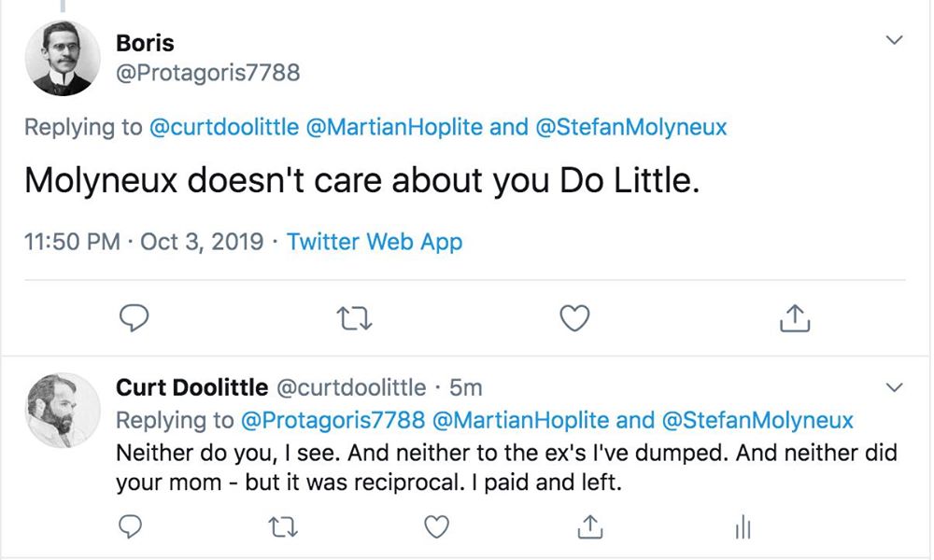Open @curtdoolittle mention in Boris's reply line

(224, 127)
